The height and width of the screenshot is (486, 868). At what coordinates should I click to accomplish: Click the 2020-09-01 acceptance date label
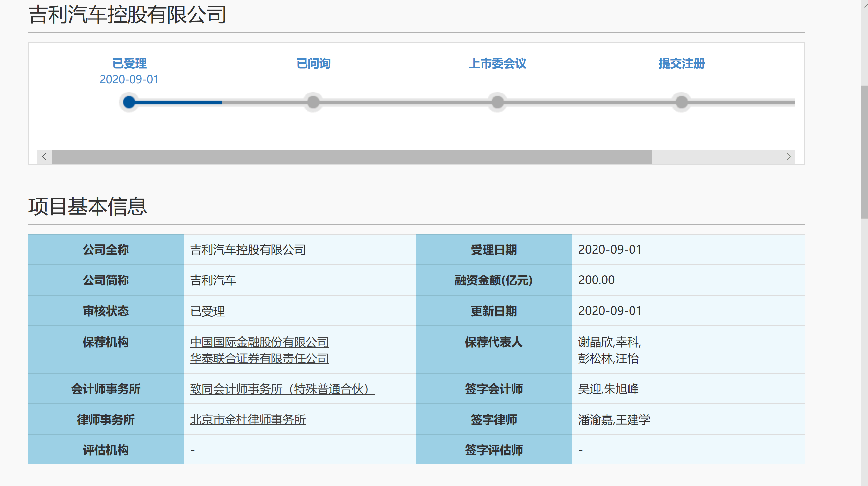click(x=129, y=80)
